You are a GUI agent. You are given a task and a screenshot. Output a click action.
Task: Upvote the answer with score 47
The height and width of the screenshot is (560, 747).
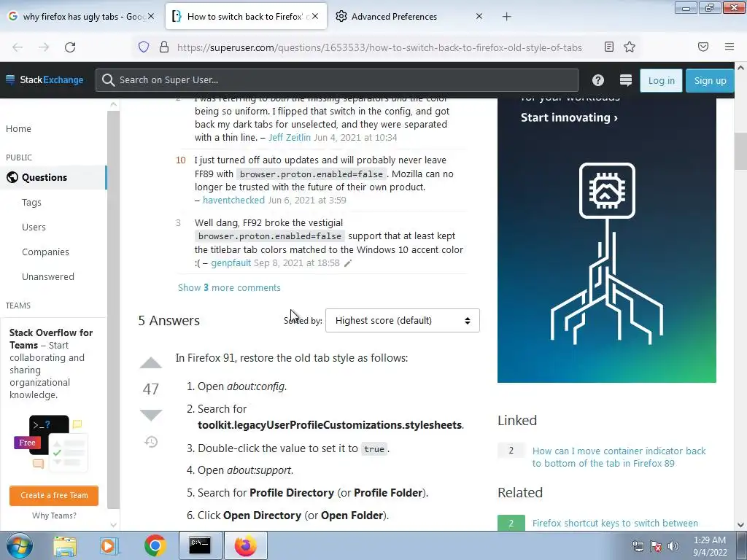tap(151, 363)
